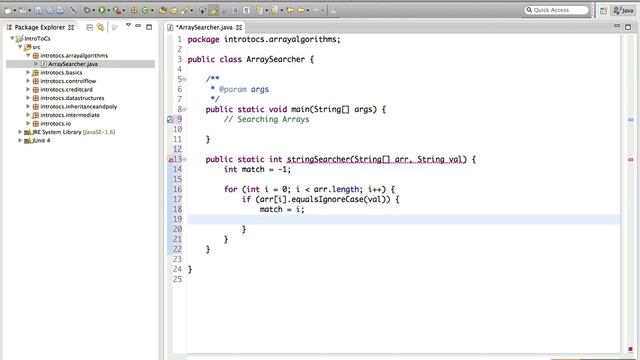Click the Debug bug icon
640x360 pixels.
(87, 10)
